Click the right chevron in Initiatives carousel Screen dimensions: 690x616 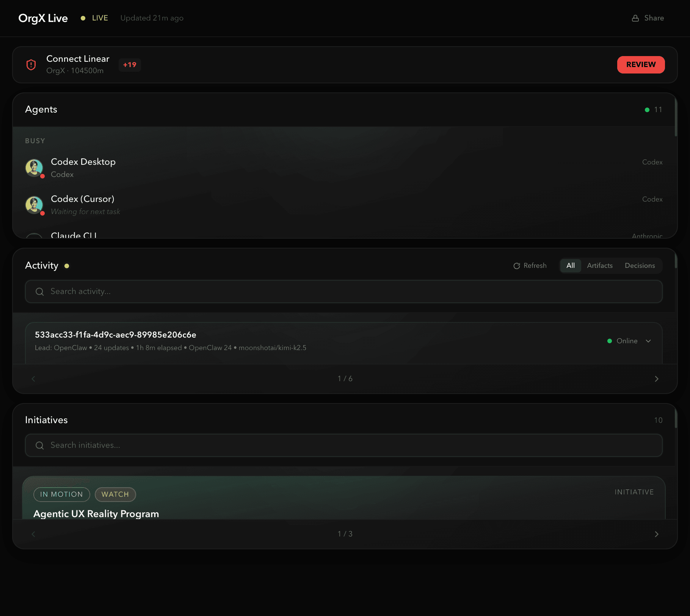click(657, 534)
